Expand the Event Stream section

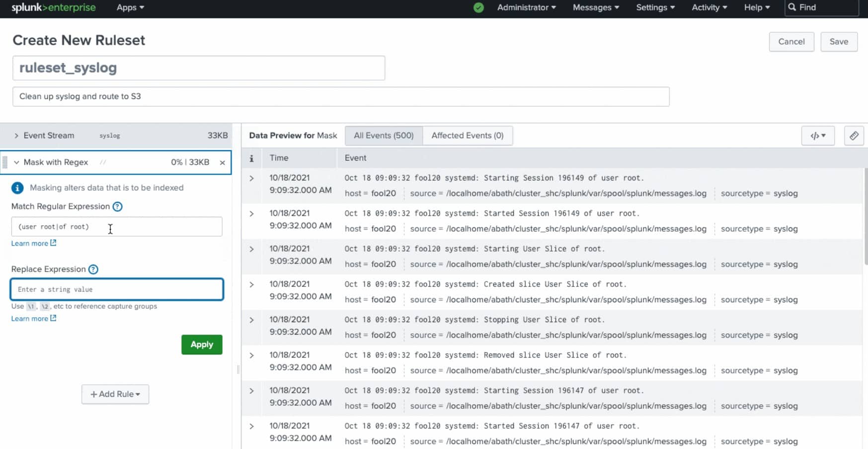pyautogui.click(x=16, y=136)
